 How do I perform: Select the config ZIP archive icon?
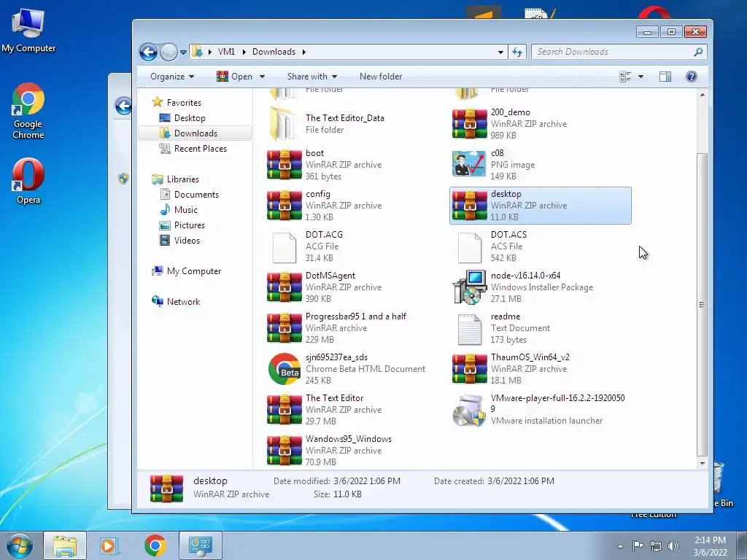(285, 206)
